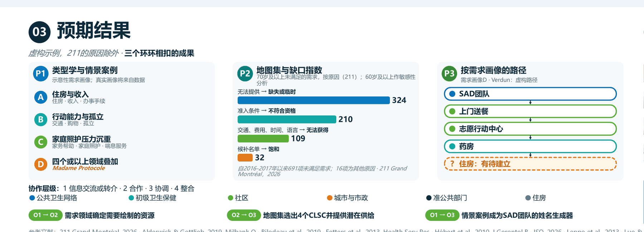Click the 情景案例成为SAD团队的姓名生成器 caption

517,216
